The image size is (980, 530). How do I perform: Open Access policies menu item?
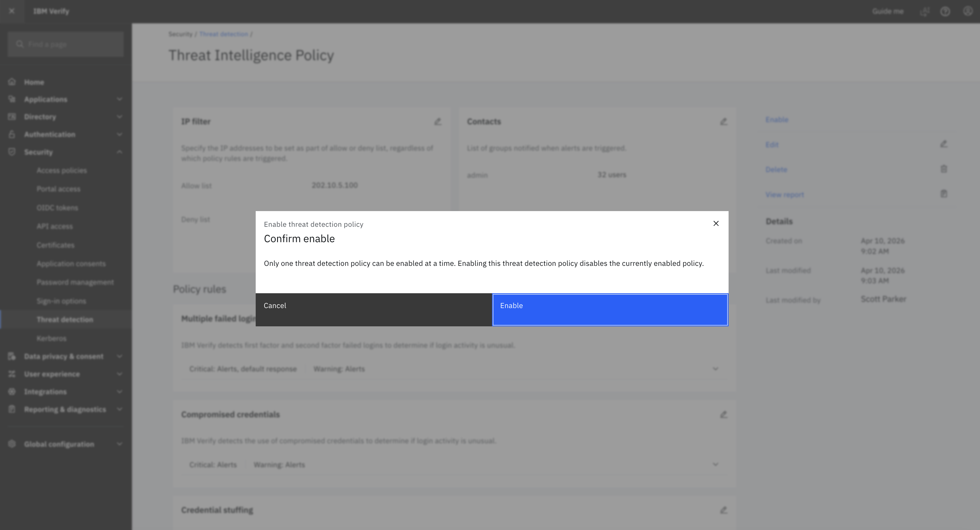(62, 170)
